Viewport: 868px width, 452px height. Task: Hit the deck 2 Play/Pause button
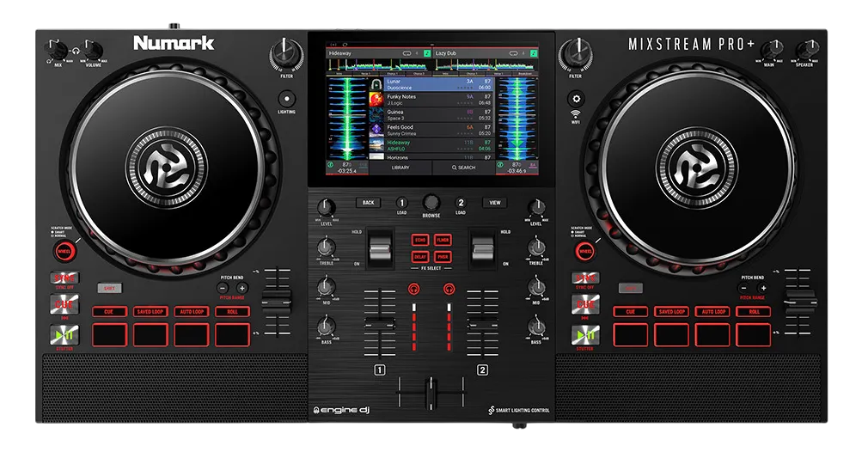click(585, 335)
